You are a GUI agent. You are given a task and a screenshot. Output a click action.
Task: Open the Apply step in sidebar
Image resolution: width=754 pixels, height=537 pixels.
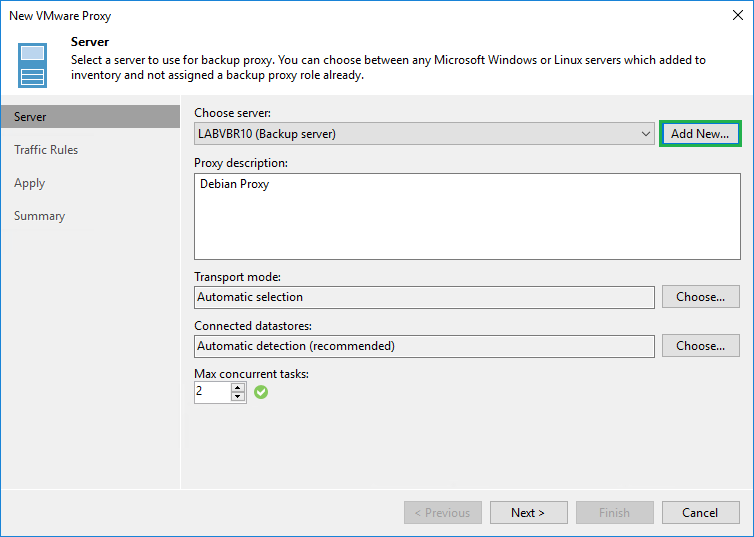[30, 183]
